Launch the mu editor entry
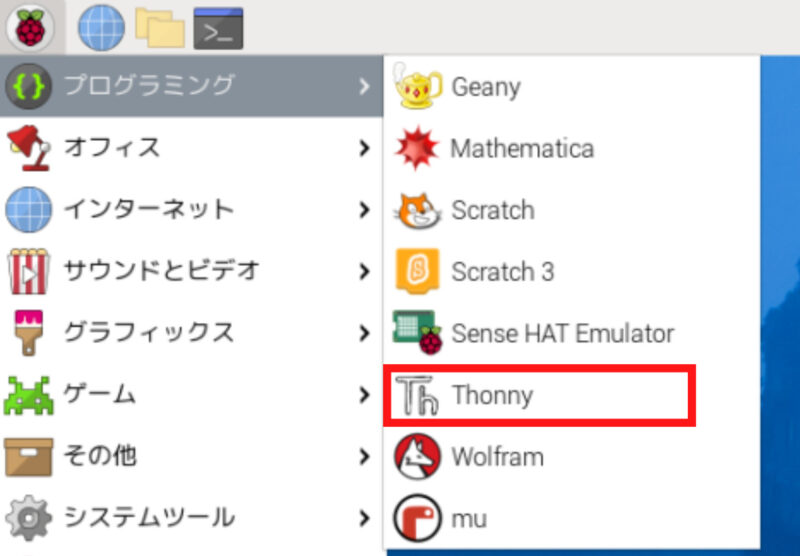The width and height of the screenshot is (800, 556). pyautogui.click(x=572, y=518)
